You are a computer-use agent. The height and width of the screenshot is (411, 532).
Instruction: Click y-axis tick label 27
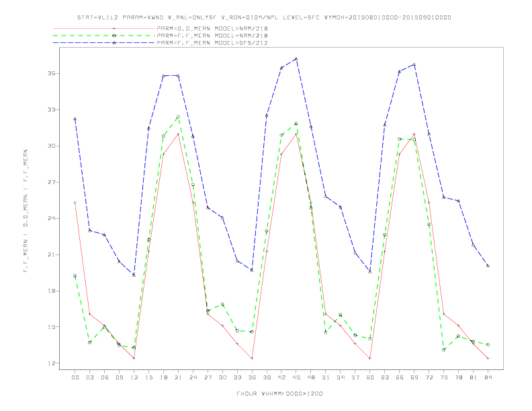pyautogui.click(x=52, y=182)
